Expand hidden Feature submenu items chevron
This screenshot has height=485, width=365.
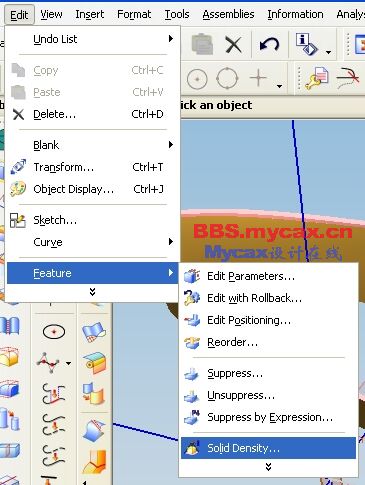(x=268, y=467)
